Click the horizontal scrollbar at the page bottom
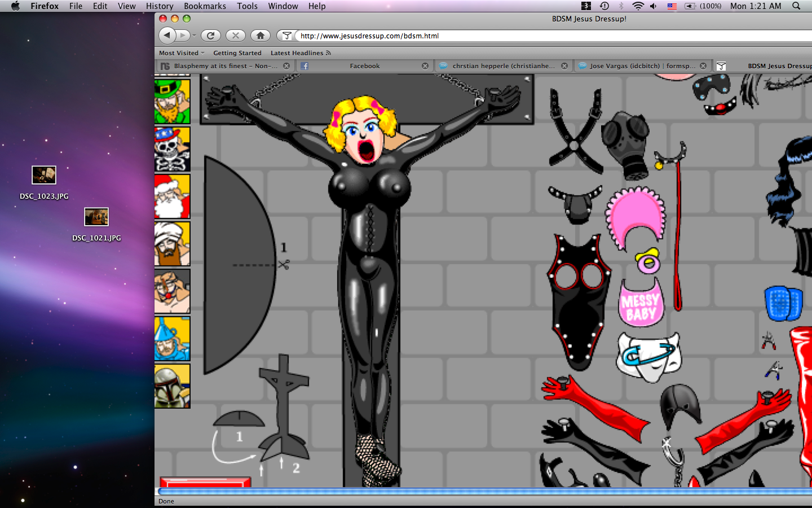 [x=484, y=492]
